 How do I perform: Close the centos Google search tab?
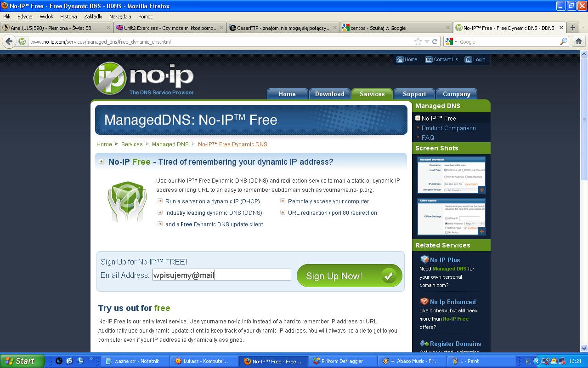(448, 28)
